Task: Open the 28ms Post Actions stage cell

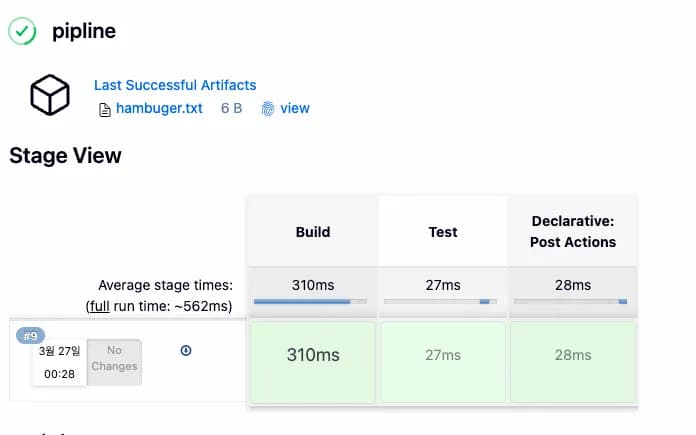Action: [573, 362]
